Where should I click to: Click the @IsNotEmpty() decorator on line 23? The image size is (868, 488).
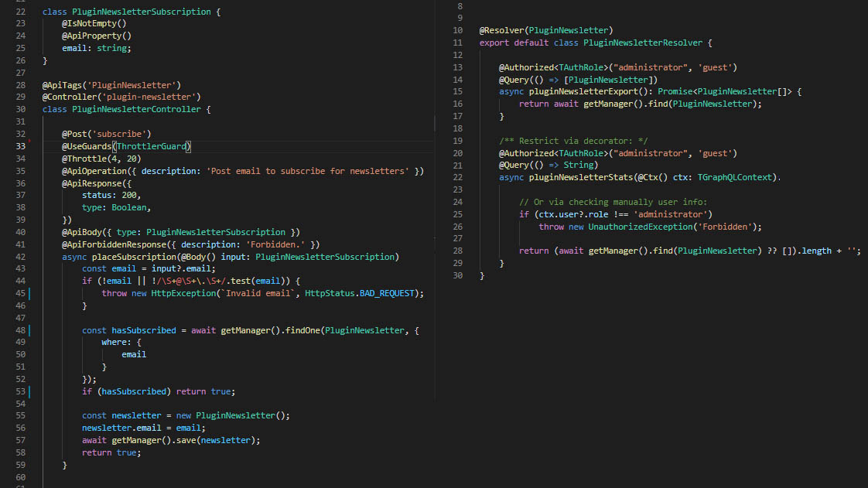[94, 24]
